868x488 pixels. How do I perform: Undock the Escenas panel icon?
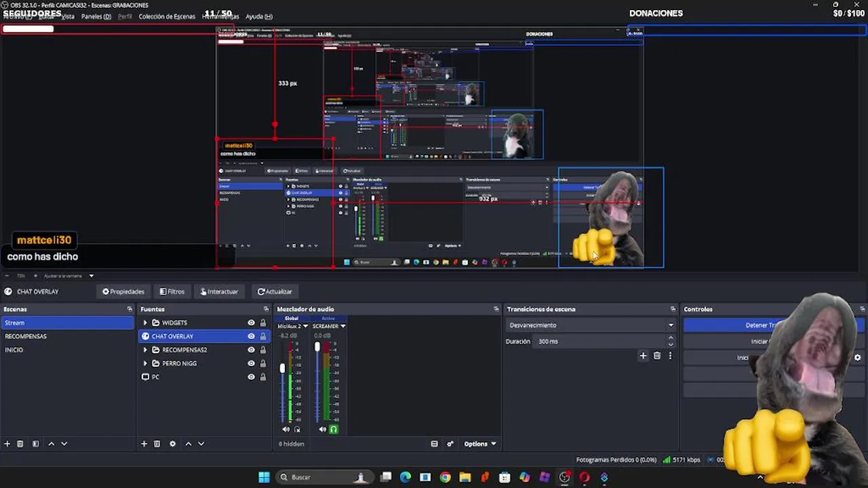[130, 309]
